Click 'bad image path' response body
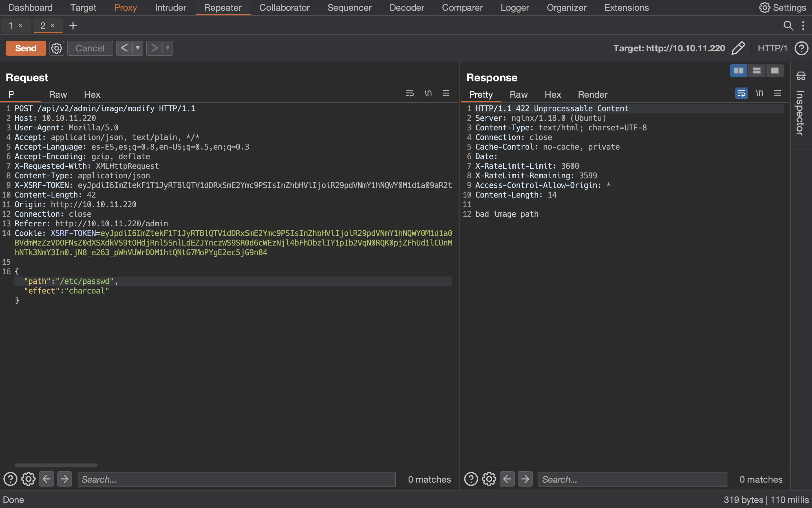 click(507, 214)
